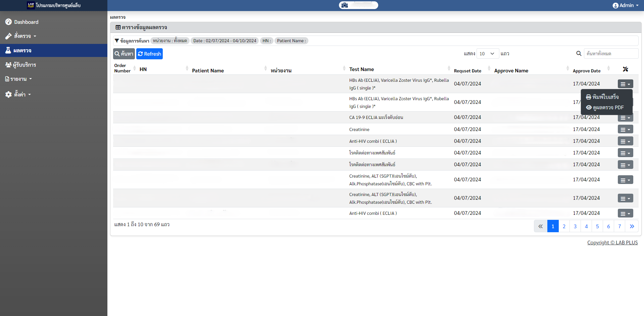The width and height of the screenshot is (644, 316).
Task: Go to the last page arrow
Action: tap(632, 226)
